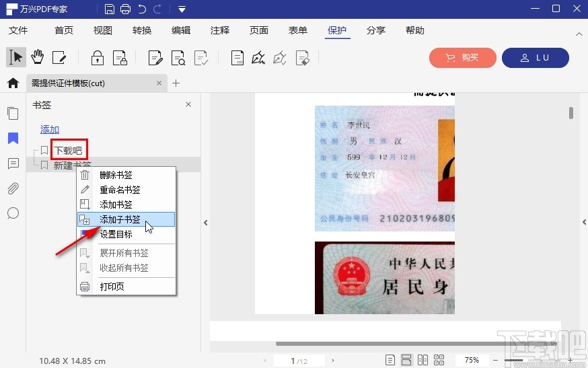Choose 添加子书签 from context menu
The width and height of the screenshot is (588, 368).
coord(126,219)
